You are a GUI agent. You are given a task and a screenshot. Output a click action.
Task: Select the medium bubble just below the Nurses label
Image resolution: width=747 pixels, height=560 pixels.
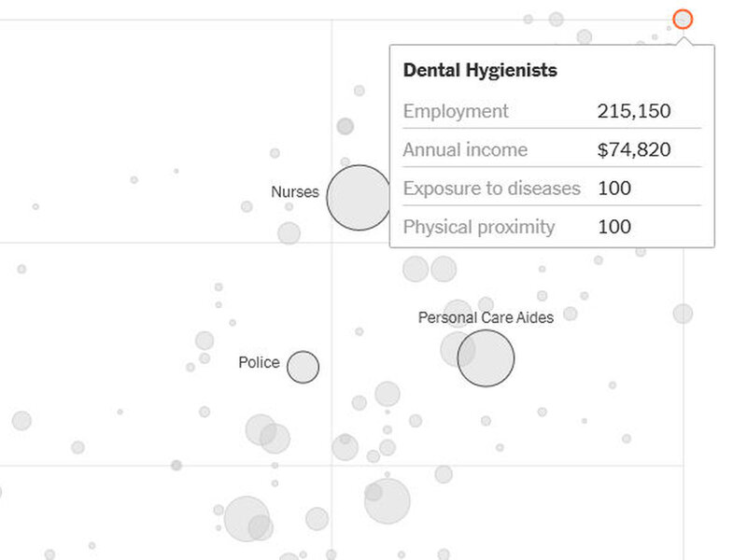[289, 233]
